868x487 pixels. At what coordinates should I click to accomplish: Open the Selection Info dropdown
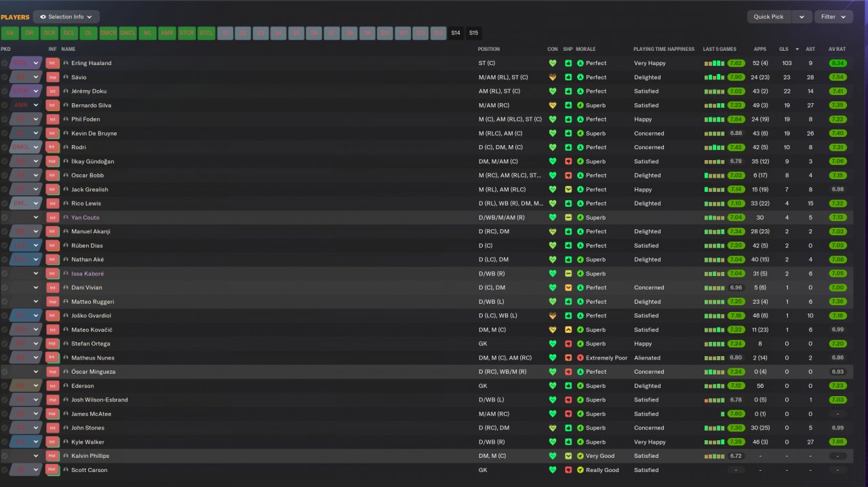click(66, 17)
